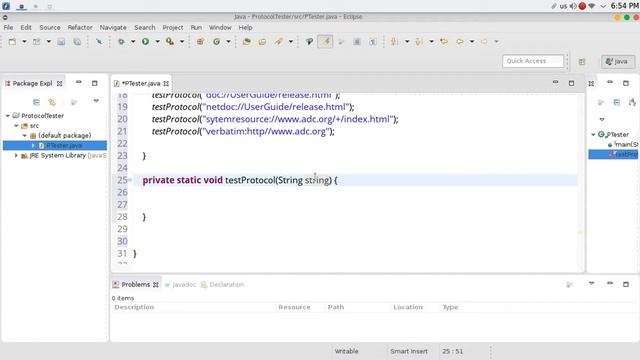Click the Save icon in toolbar
The image size is (640, 360).
pyautogui.click(x=61, y=42)
